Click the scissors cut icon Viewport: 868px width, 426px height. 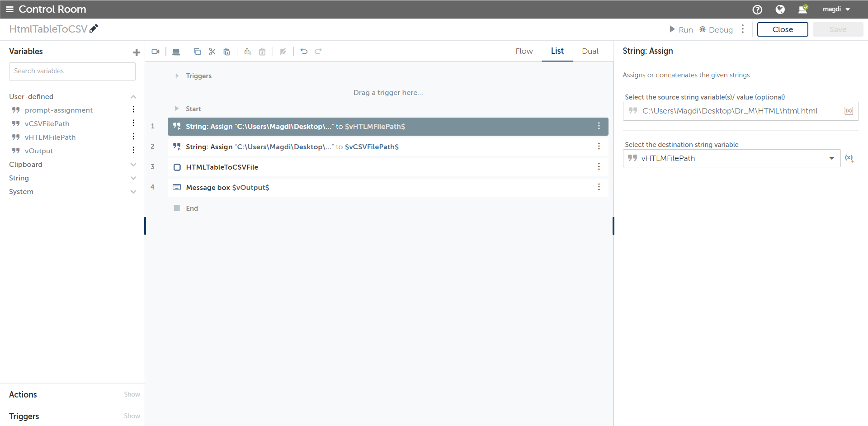212,52
